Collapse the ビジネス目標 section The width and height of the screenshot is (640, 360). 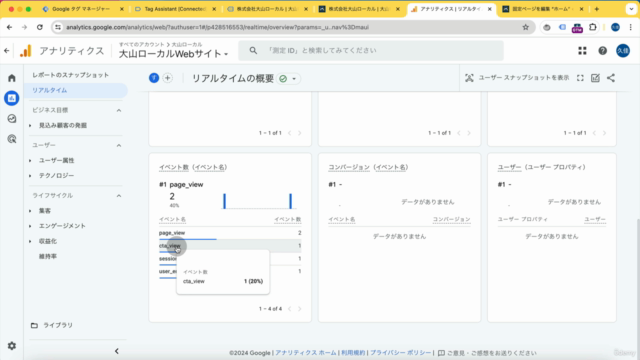(119, 110)
